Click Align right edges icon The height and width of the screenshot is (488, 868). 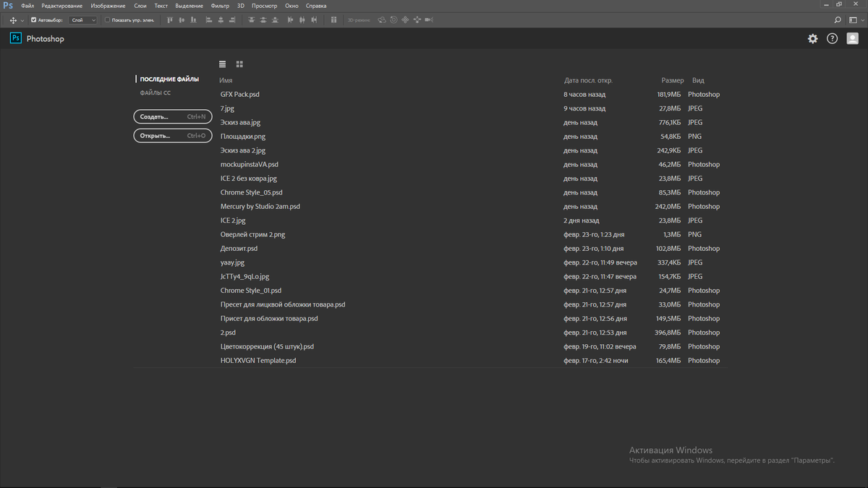tap(232, 20)
